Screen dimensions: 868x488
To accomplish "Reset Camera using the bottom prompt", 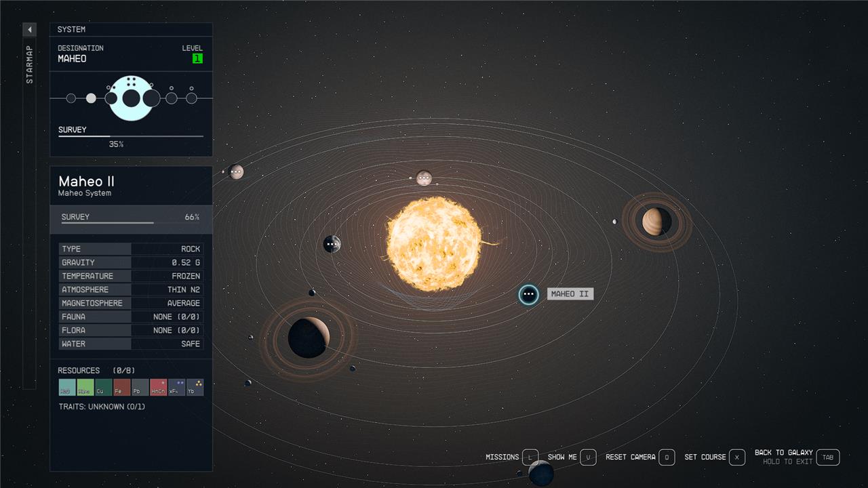I will pyautogui.click(x=667, y=457).
